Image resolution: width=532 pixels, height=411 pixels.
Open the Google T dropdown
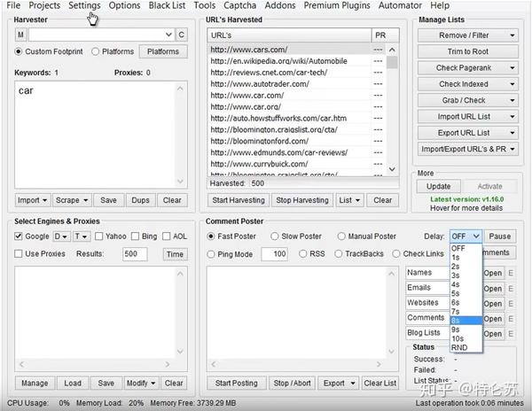(x=81, y=237)
